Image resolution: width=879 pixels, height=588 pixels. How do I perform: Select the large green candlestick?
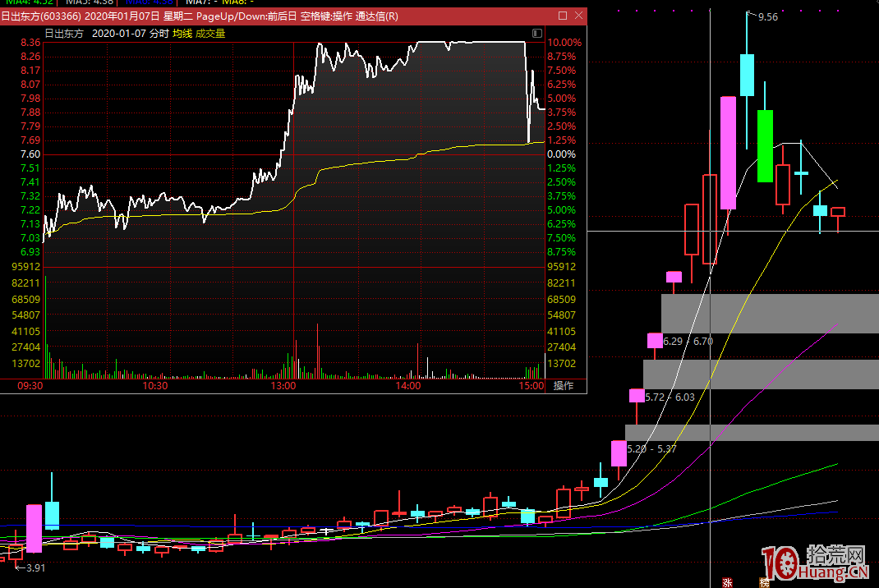tap(765, 145)
